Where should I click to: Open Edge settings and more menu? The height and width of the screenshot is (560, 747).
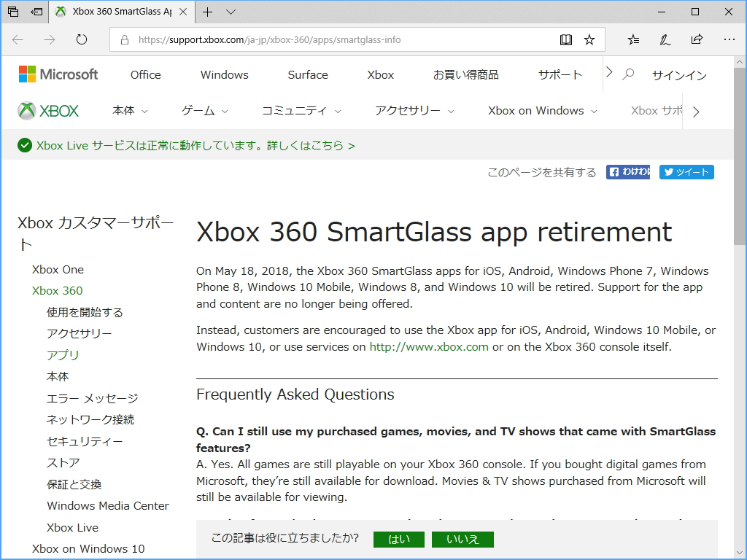[x=729, y=39]
